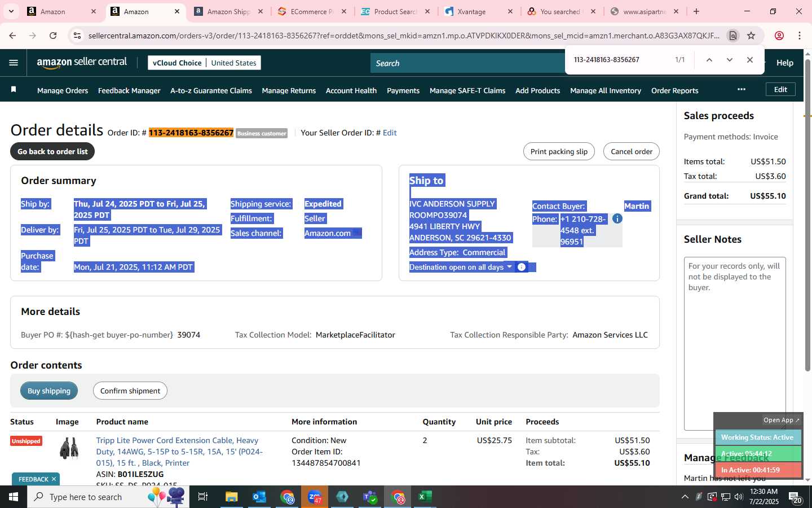Open Outlook from the taskbar
Viewport: 812px width, 508px height.
coord(259,497)
